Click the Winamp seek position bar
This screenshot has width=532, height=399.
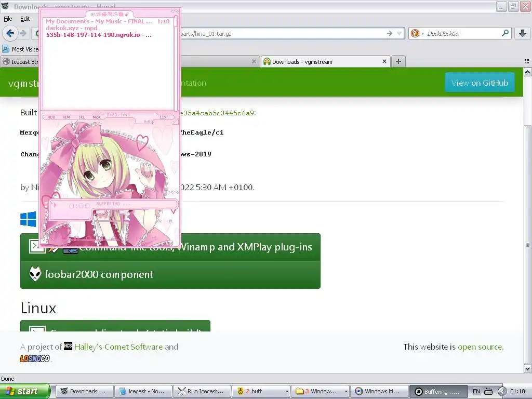click(x=113, y=220)
